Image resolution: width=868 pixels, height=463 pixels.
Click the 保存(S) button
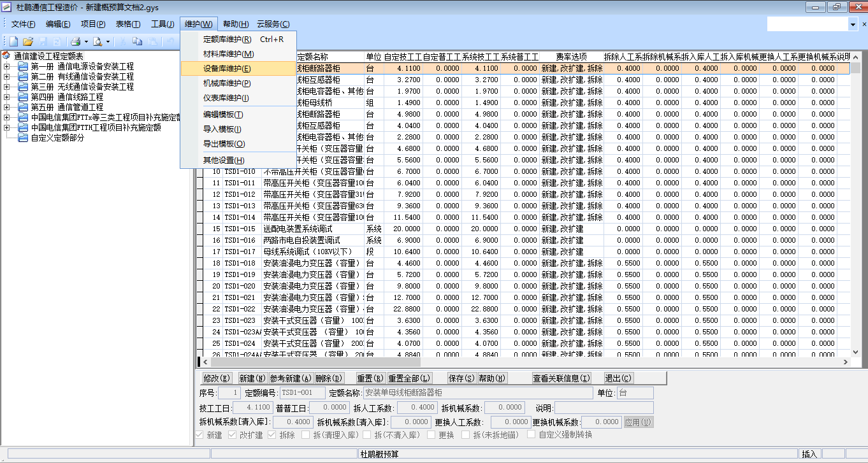click(461, 378)
